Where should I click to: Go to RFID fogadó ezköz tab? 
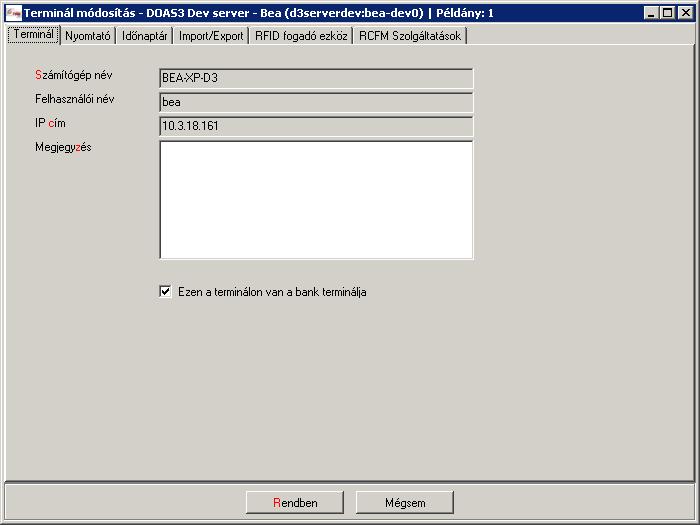[x=301, y=36]
